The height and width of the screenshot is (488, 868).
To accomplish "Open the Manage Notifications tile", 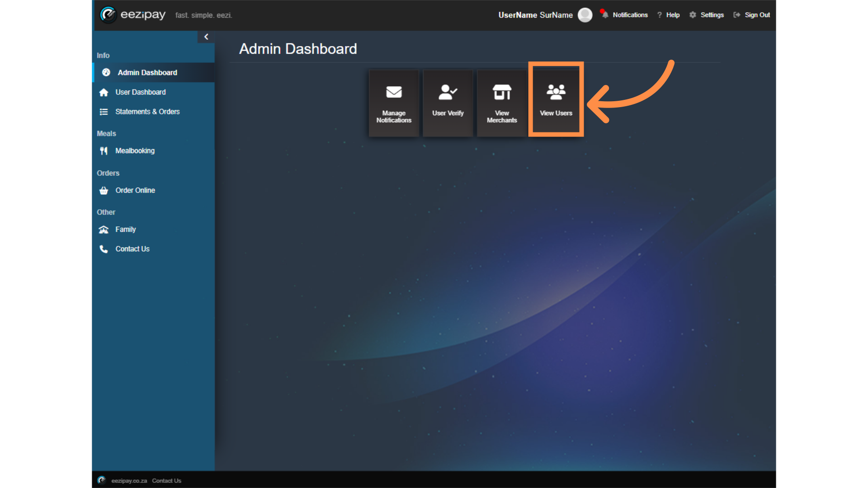I will (x=394, y=103).
